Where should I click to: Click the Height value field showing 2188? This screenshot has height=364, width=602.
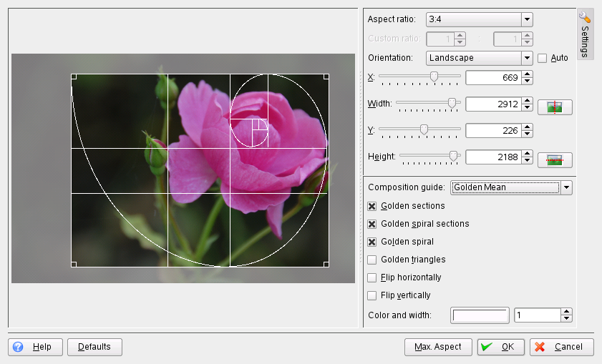click(494, 157)
